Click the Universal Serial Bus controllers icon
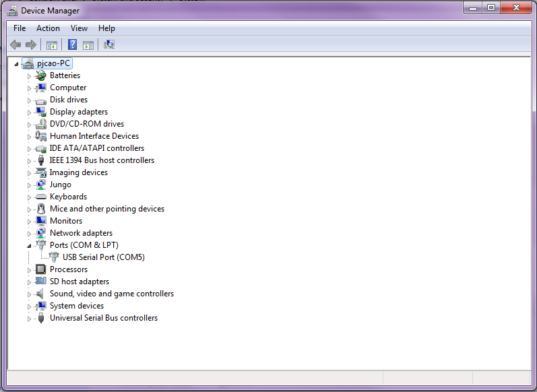The height and width of the screenshot is (392, 537). click(x=40, y=318)
